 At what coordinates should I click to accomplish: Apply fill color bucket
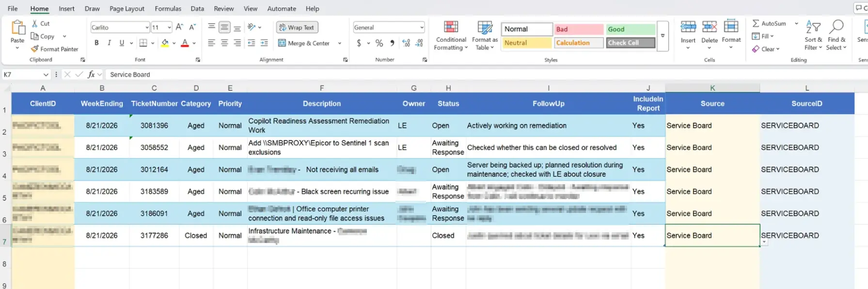165,43
